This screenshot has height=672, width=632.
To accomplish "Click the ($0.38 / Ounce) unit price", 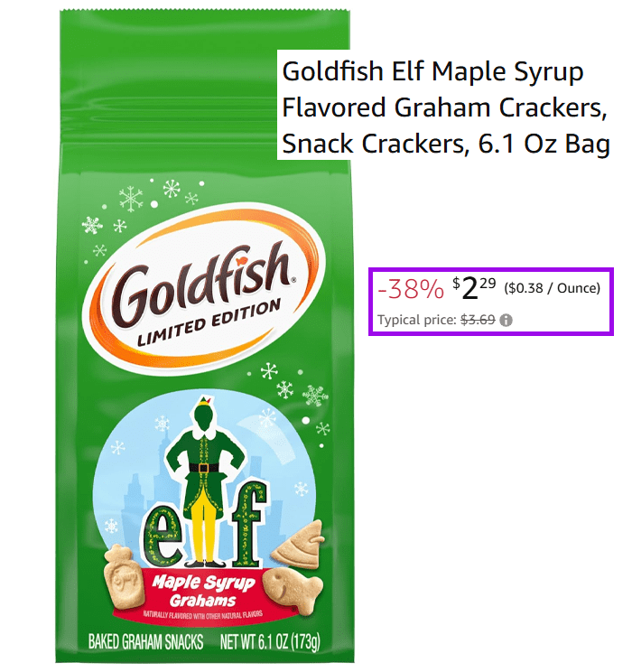I will [x=552, y=288].
